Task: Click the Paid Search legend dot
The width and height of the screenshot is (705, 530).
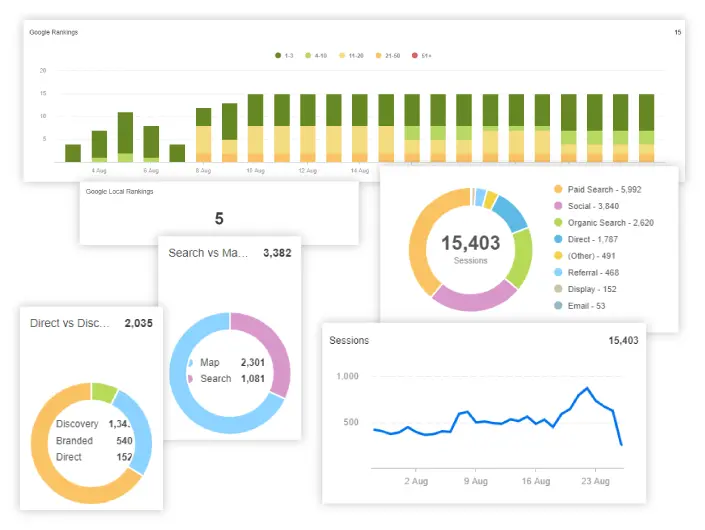Action: pyautogui.click(x=557, y=189)
